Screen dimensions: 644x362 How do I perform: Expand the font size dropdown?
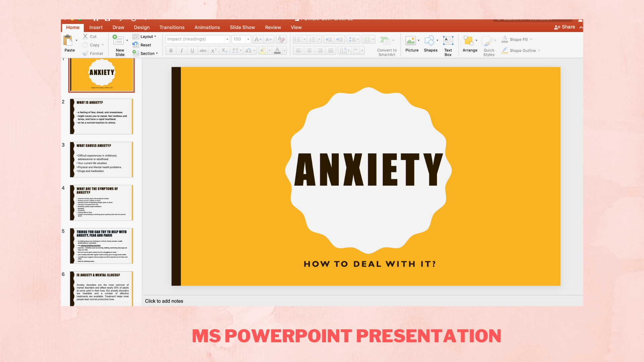pos(248,39)
